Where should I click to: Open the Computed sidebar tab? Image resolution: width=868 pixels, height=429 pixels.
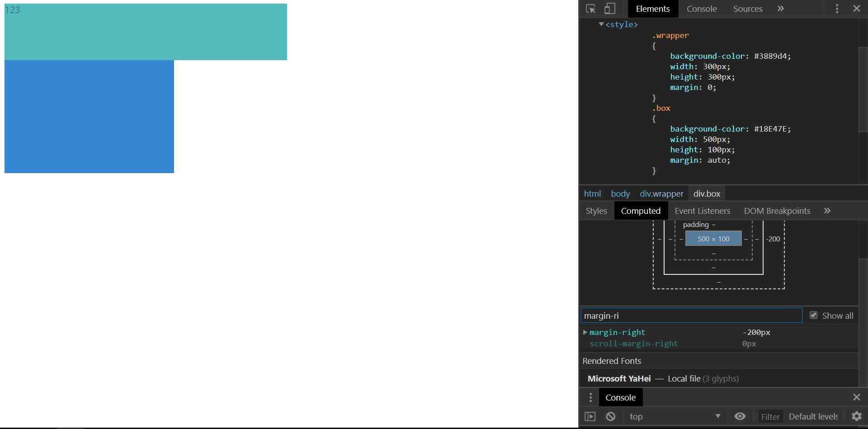pos(641,211)
